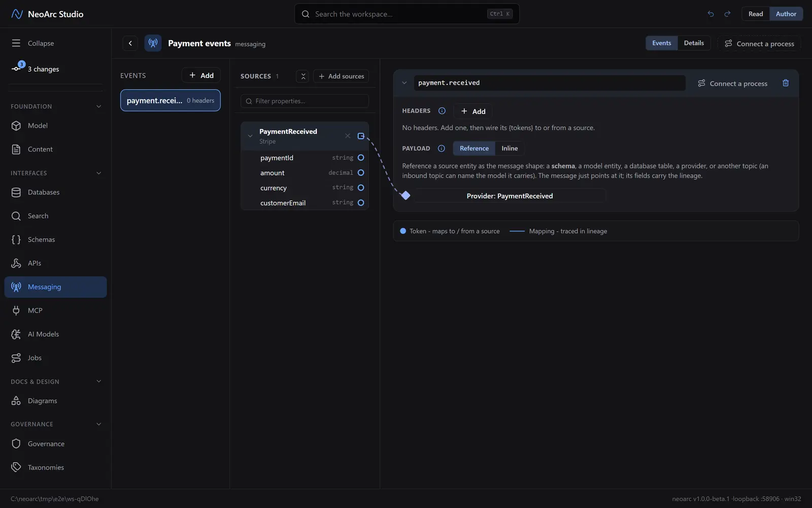
Task: Collapse the INTERFACES section
Action: (99, 173)
